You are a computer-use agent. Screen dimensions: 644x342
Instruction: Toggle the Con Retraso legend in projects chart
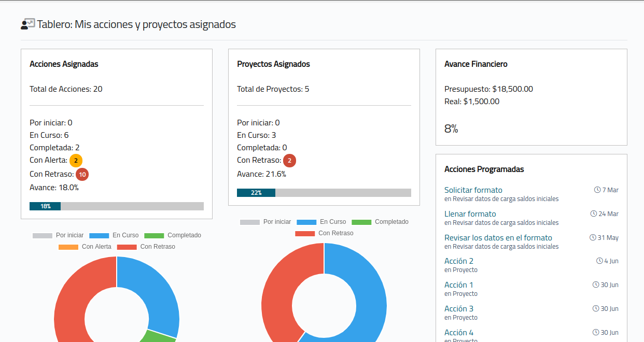(324, 233)
